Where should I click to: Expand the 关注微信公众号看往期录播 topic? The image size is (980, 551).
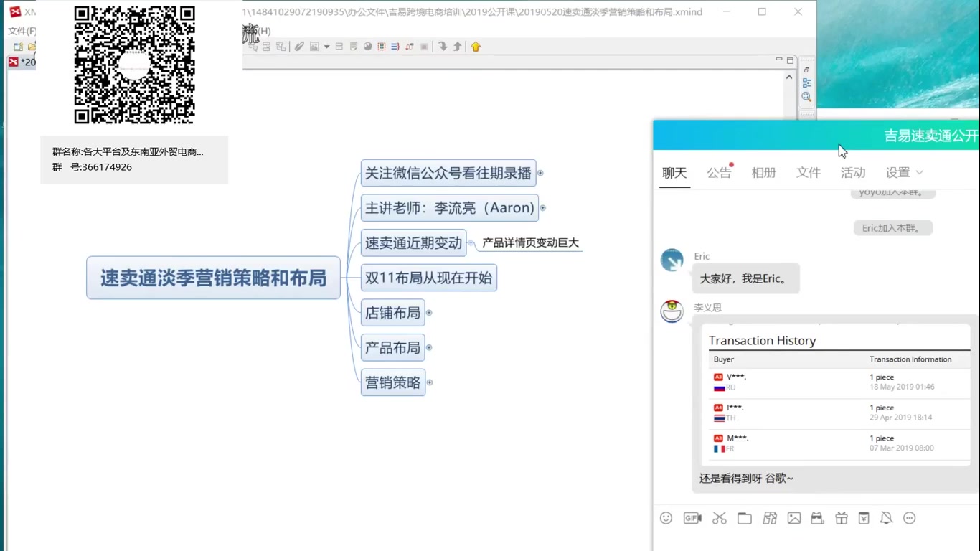click(540, 173)
